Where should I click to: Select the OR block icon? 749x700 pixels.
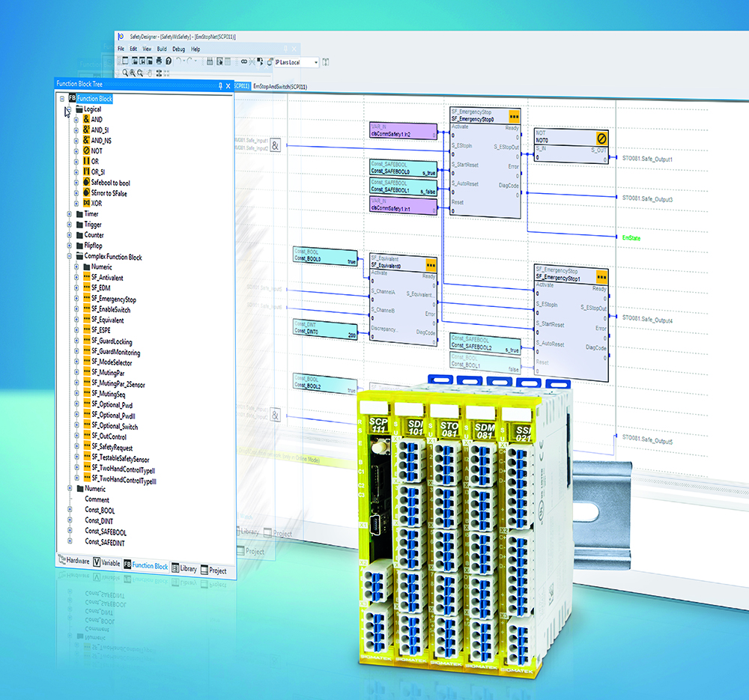point(86,161)
